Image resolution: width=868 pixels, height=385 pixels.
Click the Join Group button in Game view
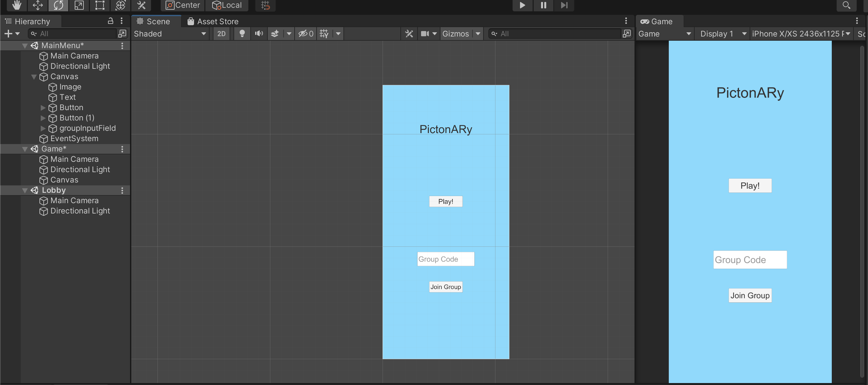[x=750, y=296]
